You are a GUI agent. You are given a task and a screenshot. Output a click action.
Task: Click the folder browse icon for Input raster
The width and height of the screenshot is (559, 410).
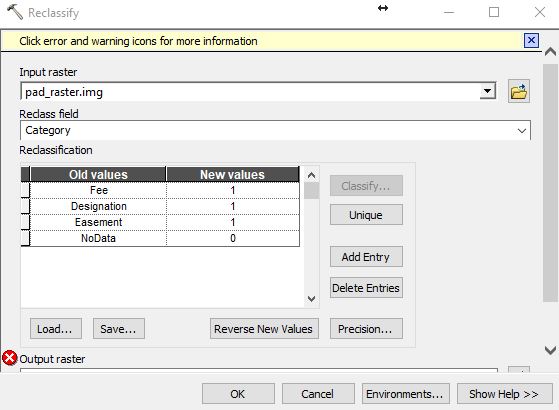519,91
